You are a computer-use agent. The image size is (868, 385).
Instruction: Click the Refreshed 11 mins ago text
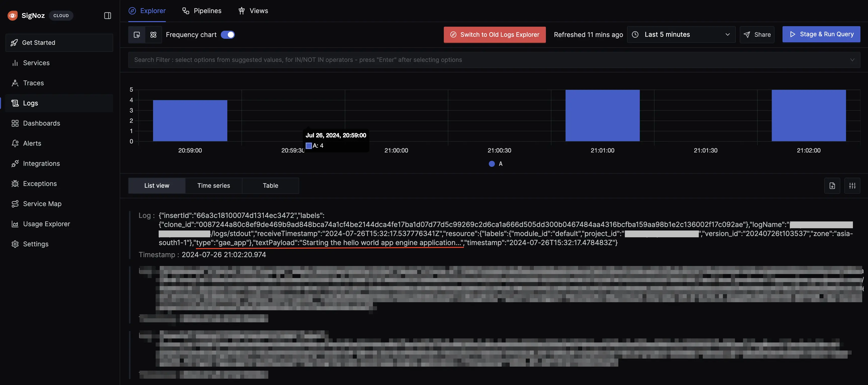click(x=588, y=35)
